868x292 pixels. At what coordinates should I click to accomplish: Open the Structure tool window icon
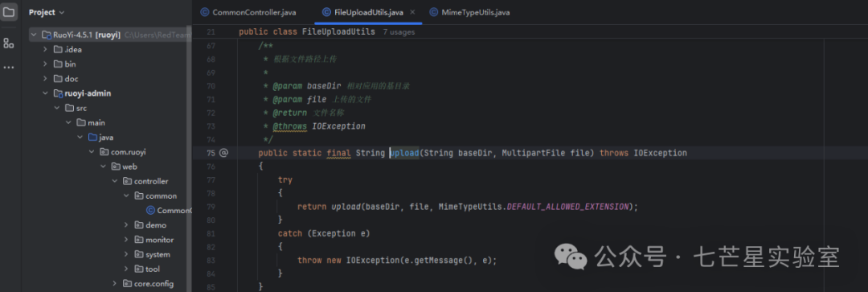coord(8,43)
